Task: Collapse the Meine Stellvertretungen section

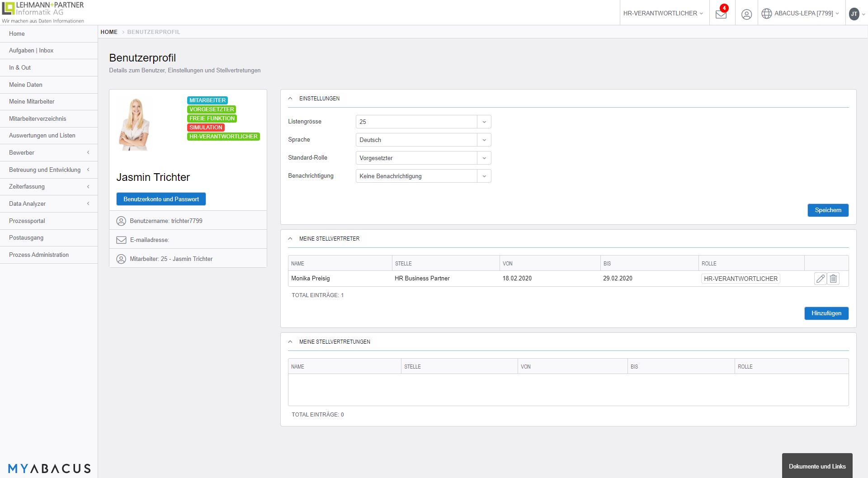Action: click(290, 342)
